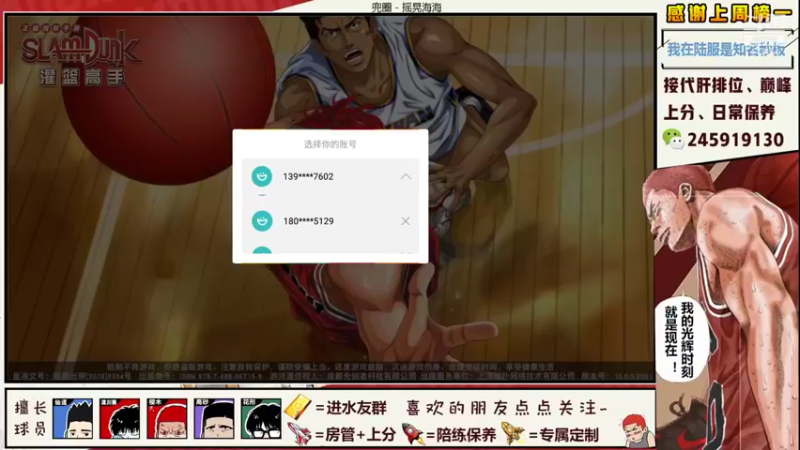Click the red-haired chibi character icon in the bottom banner
800x450 pixels.
point(638,430)
